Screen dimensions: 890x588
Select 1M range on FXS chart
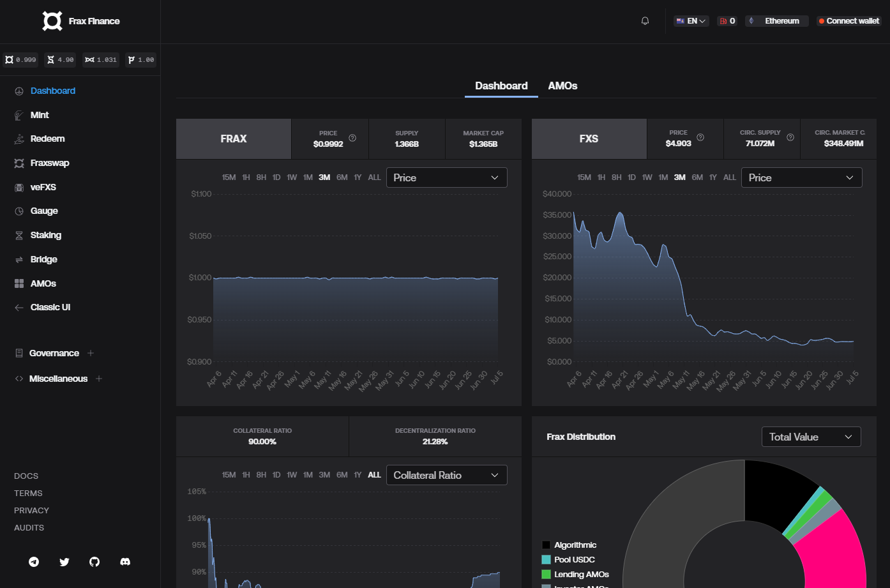click(663, 177)
